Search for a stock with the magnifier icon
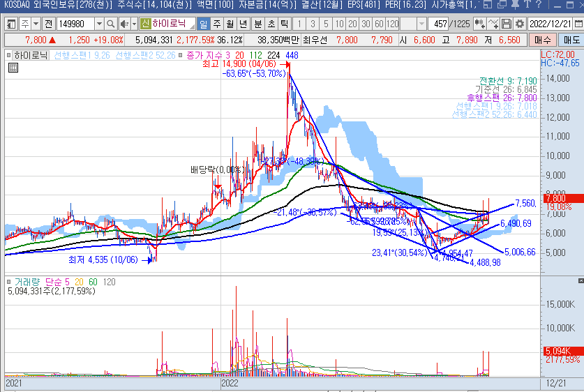Screen dimensions: 584x392 point(110,24)
